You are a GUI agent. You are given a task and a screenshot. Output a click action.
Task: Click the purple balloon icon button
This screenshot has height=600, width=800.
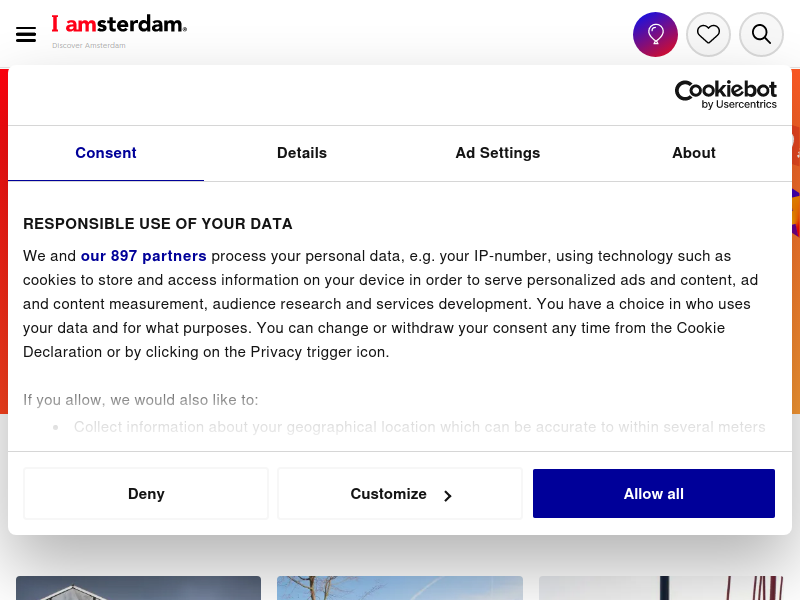pos(655,34)
